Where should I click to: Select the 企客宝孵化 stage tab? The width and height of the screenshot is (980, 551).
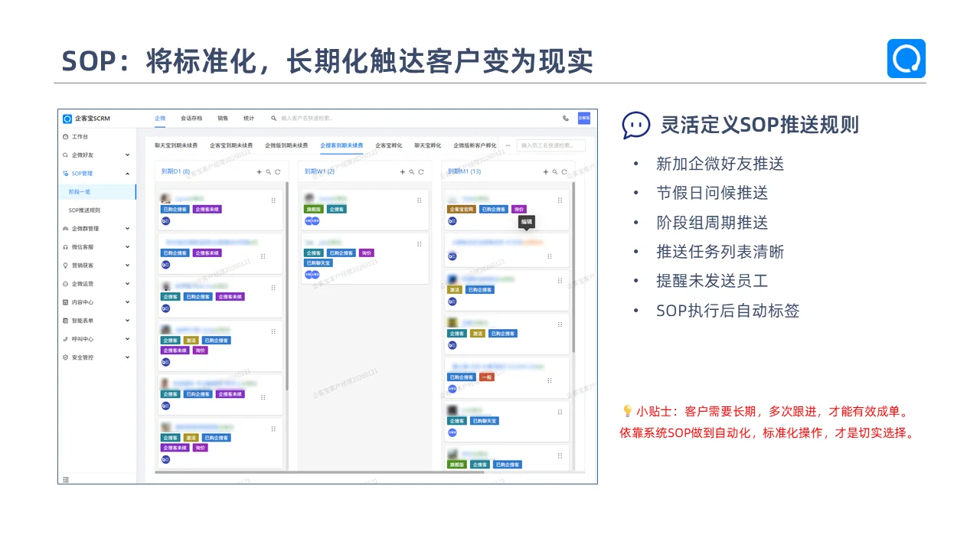(x=388, y=145)
